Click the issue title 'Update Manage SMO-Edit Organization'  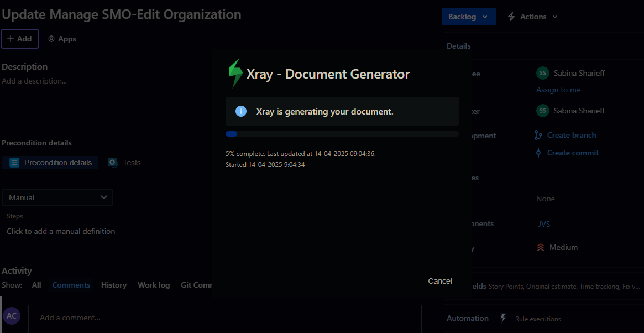122,15
